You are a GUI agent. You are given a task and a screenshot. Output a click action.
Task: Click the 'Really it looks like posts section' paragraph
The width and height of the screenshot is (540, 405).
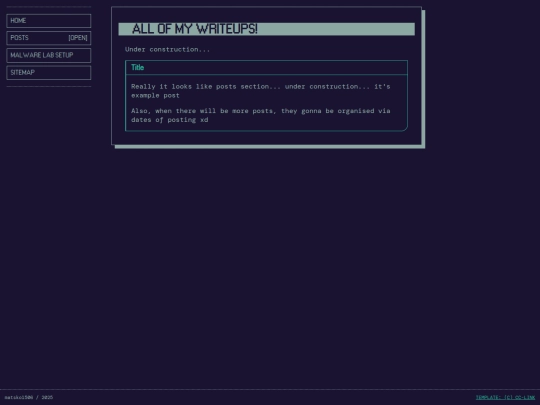pos(261,91)
